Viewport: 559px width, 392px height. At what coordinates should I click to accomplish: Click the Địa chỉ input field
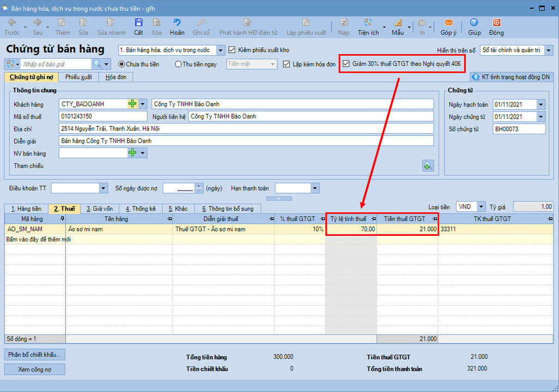(246, 128)
